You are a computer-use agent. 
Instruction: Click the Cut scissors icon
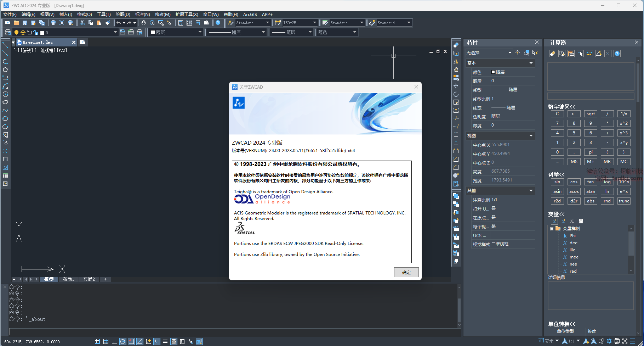[82, 23]
